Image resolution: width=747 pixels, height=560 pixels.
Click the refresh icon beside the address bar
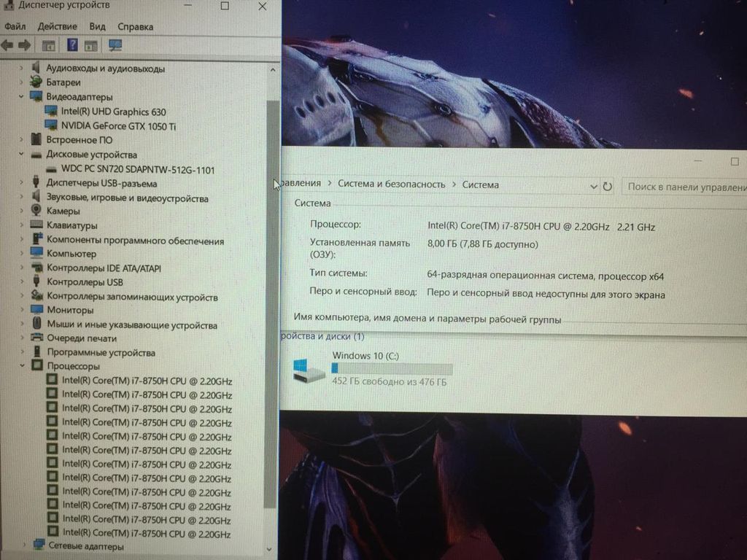607,187
